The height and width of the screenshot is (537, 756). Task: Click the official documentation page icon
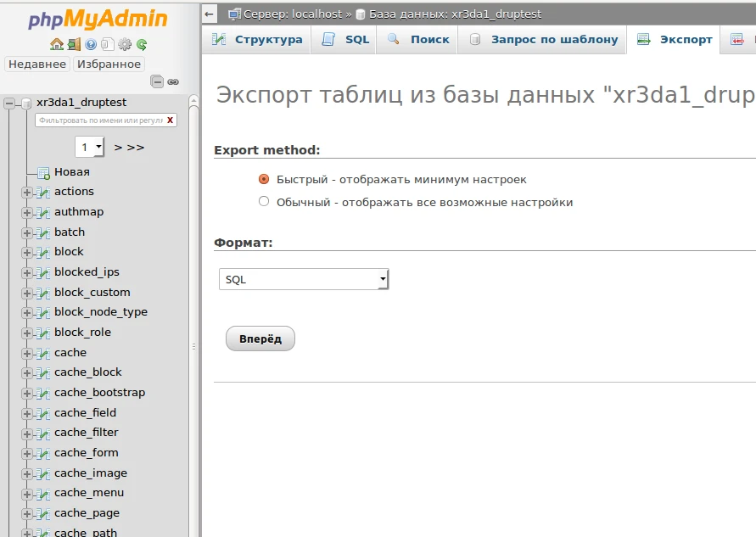pyautogui.click(x=108, y=42)
